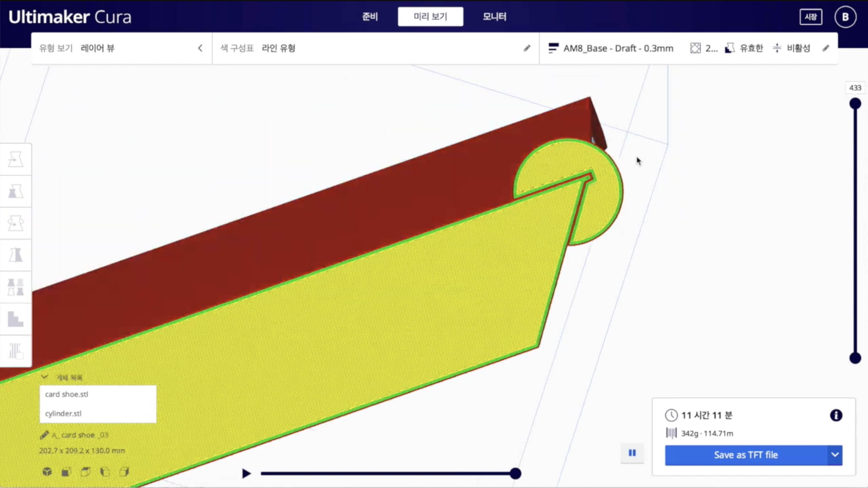The height and width of the screenshot is (488, 868).
Task: Click the Ultimaker Cura logo
Action: point(70,17)
